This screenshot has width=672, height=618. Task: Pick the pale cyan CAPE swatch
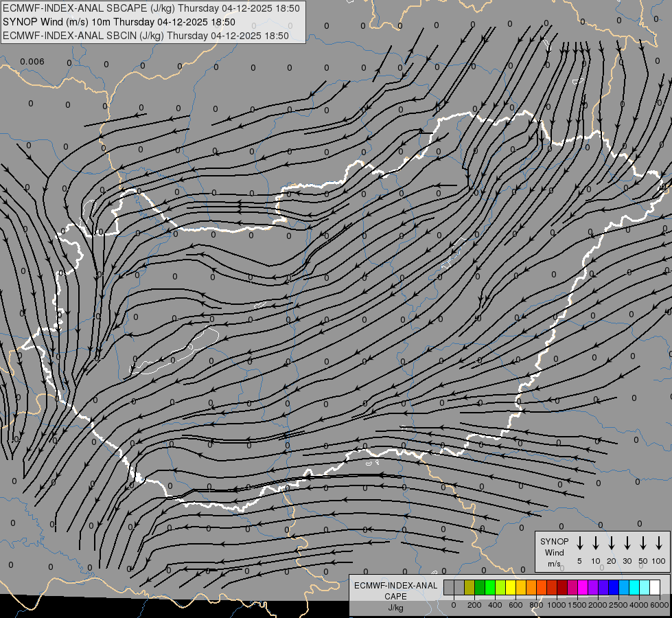tap(645, 587)
